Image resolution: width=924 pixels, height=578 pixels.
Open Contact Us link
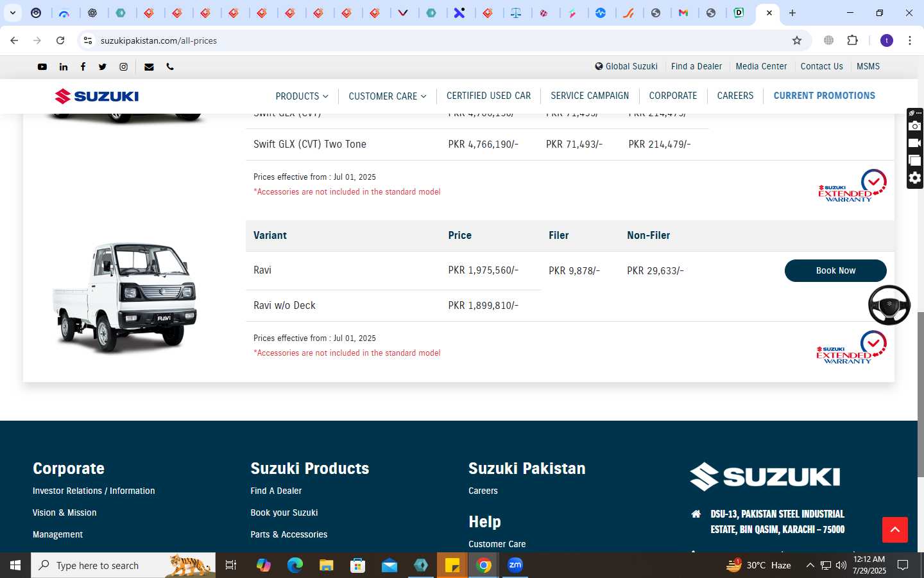[x=822, y=66]
